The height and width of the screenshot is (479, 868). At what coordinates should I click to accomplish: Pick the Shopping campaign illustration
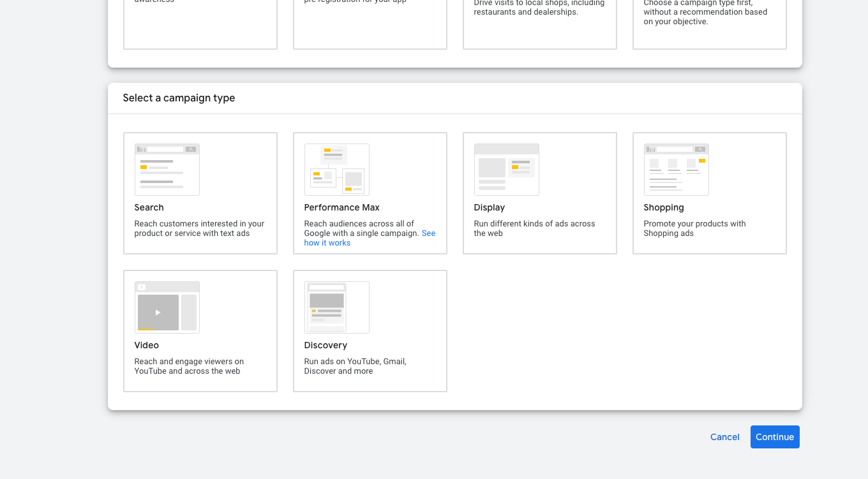pyautogui.click(x=677, y=170)
